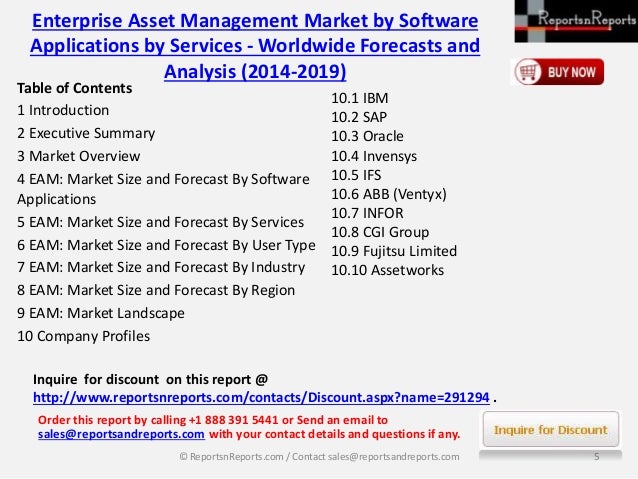The width and height of the screenshot is (638, 479).
Task: Open the Discount.aspx?name=291294 link
Action: tap(261, 397)
